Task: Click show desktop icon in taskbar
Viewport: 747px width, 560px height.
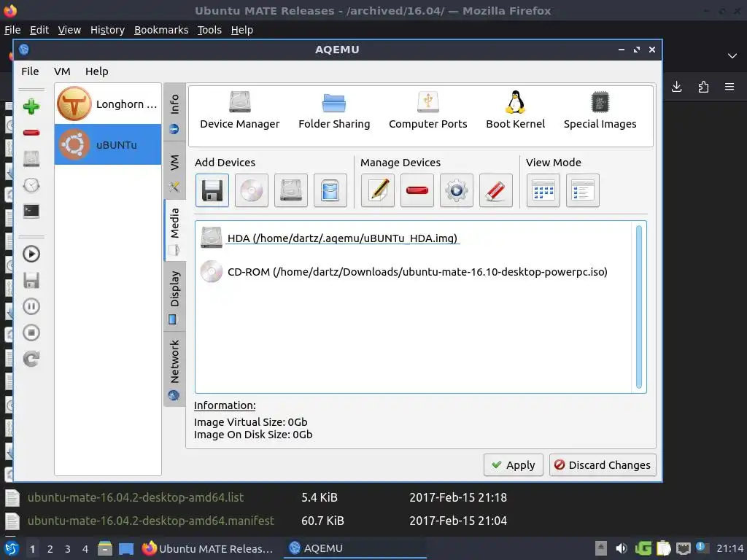Action: pyautogui.click(x=125, y=548)
